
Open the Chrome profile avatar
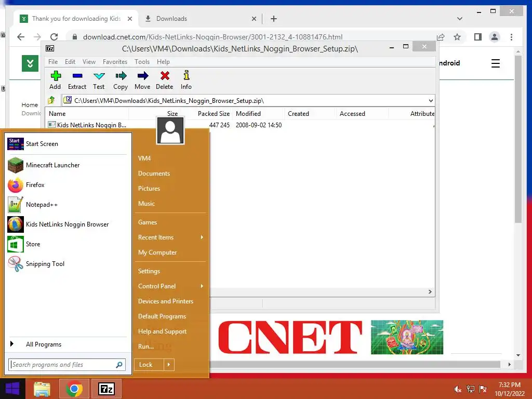[x=495, y=37]
